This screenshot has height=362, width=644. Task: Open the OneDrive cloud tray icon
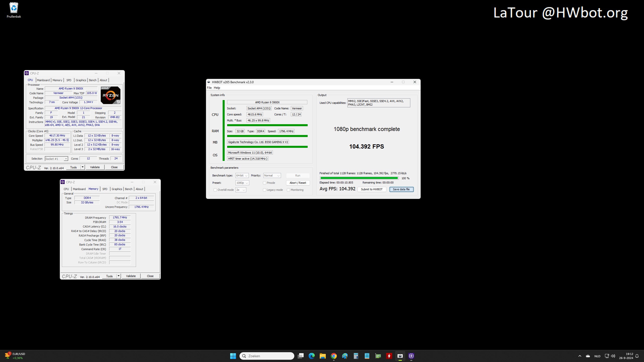coord(588,356)
